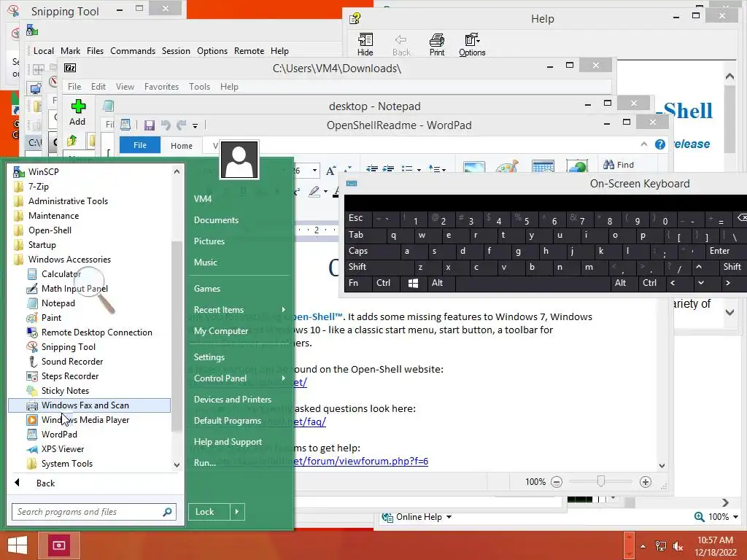This screenshot has width=747, height=560.
Task: Launch Snipping Tool from the Start menu list
Action: tap(68, 347)
